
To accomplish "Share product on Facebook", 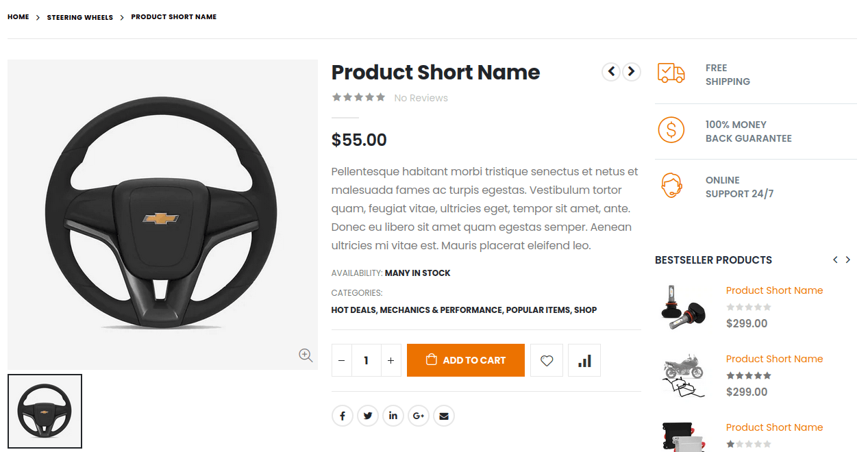I will click(x=342, y=416).
